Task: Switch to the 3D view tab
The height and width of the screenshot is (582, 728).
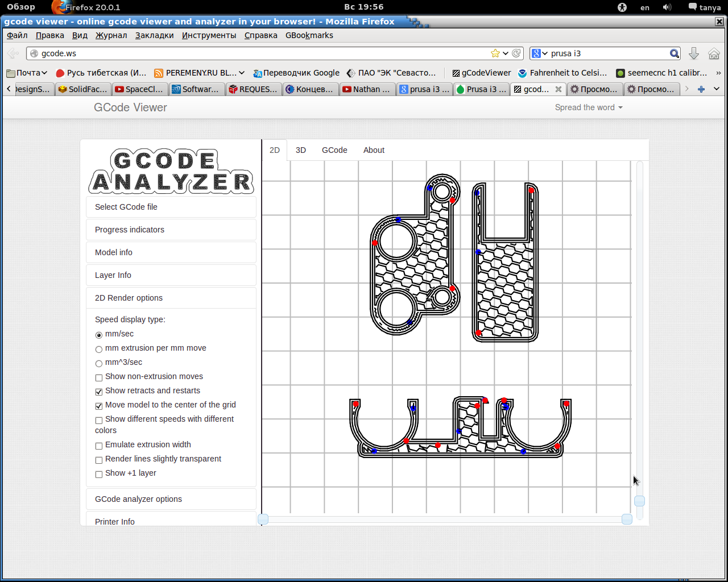Action: (x=301, y=150)
